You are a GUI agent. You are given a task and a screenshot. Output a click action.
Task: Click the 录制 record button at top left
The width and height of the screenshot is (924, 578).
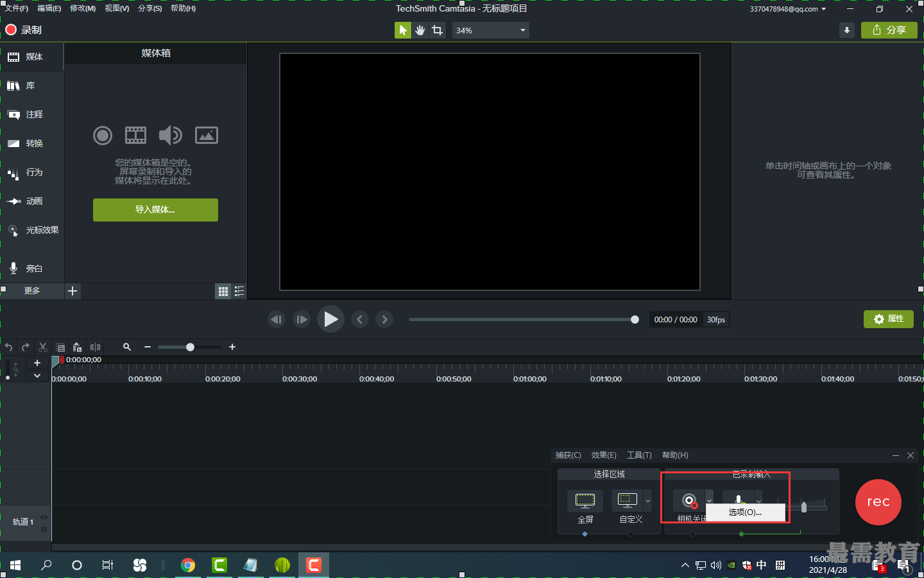(x=24, y=30)
